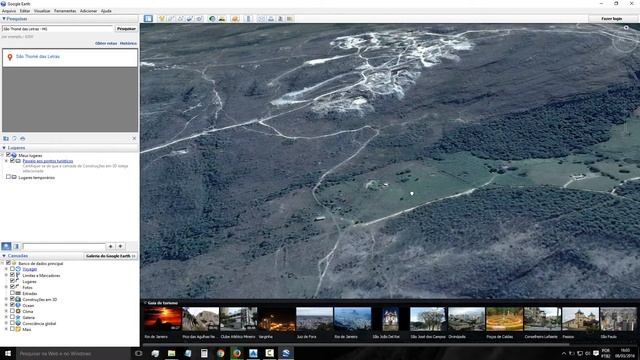The height and width of the screenshot is (360, 640).
Task: Show historical imagery clock tool
Action: [212, 19]
